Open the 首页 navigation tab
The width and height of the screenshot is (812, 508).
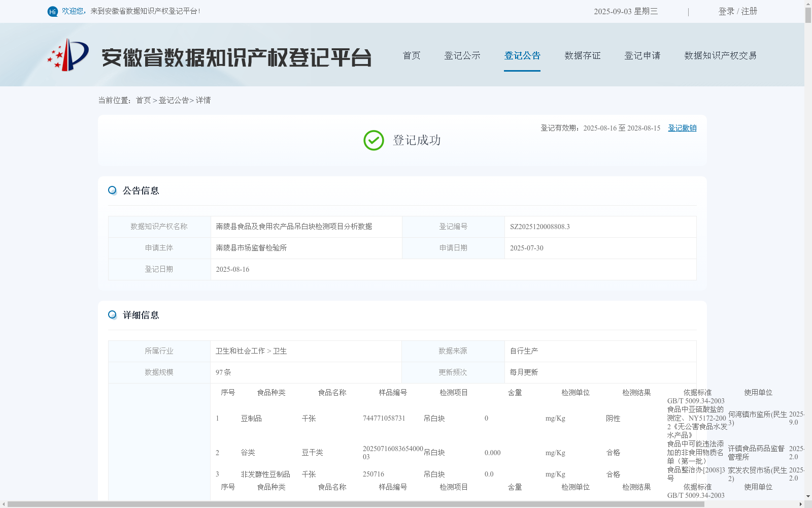(x=412, y=55)
